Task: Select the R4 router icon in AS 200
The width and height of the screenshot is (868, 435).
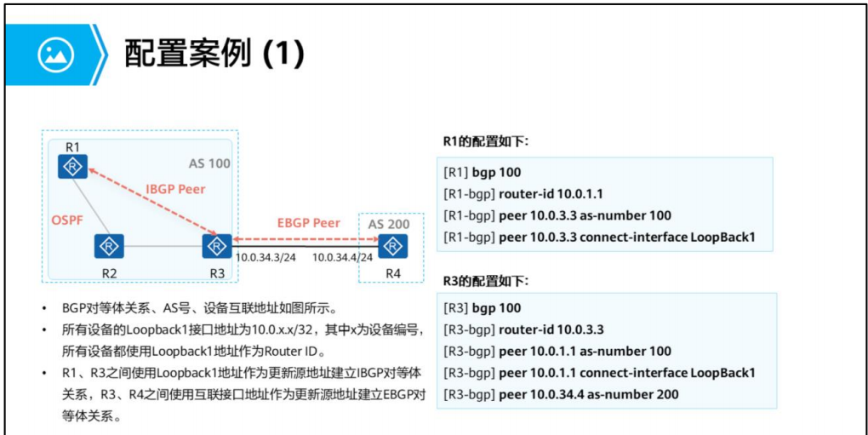Action: 393,246
